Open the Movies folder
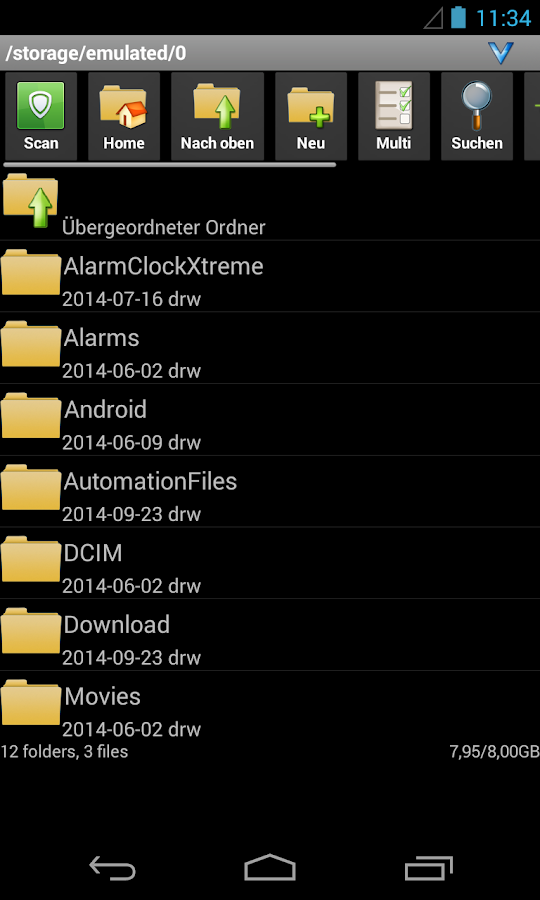This screenshot has height=900, width=540. click(x=270, y=707)
